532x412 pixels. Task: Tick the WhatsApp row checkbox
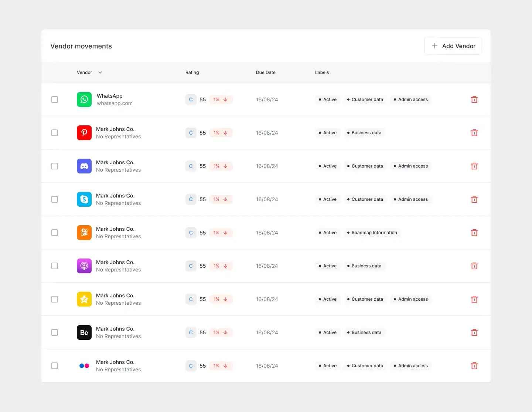tap(55, 99)
